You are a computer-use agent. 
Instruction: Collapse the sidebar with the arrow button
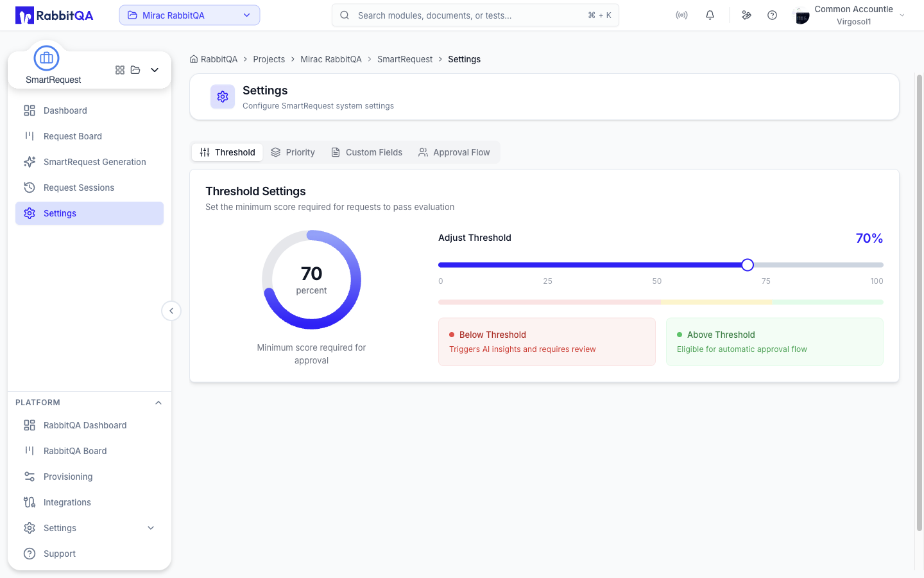coord(171,311)
